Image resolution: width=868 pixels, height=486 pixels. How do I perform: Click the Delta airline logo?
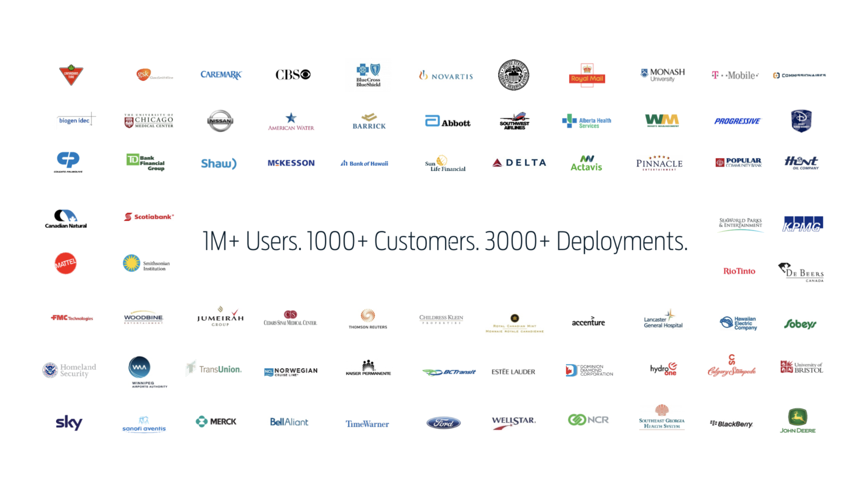(x=519, y=162)
